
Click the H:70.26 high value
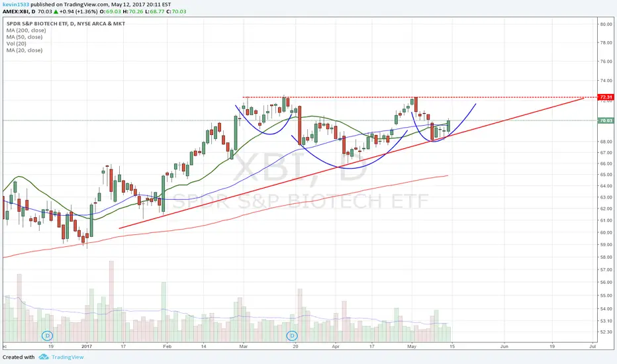click(x=133, y=11)
